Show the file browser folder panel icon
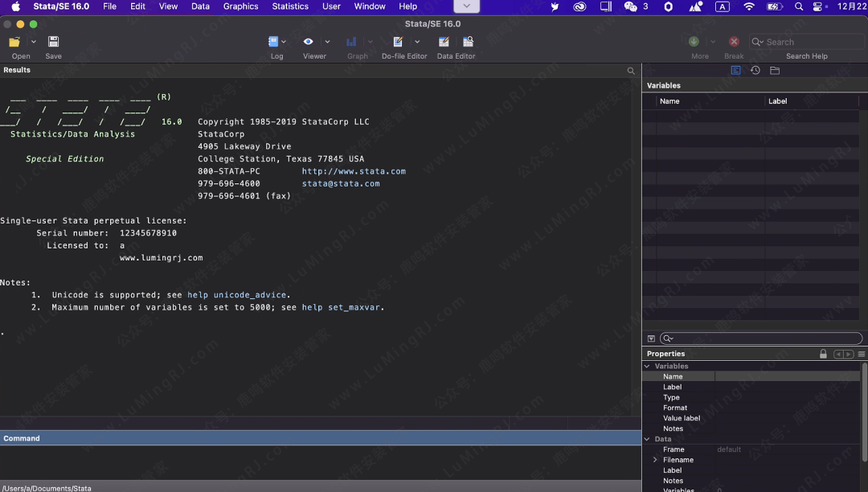 coord(775,71)
